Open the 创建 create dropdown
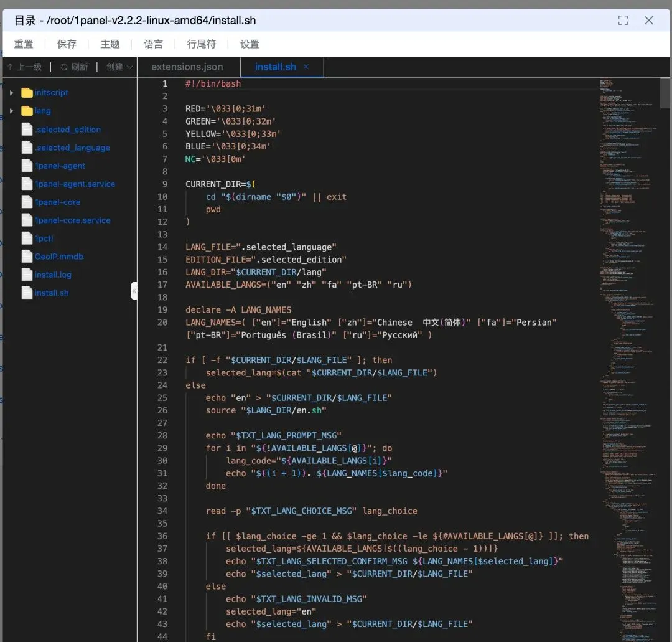 coord(119,67)
